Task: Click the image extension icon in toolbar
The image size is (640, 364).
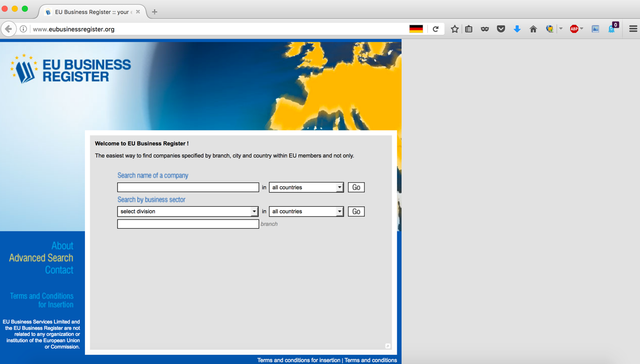Action: pyautogui.click(x=595, y=29)
